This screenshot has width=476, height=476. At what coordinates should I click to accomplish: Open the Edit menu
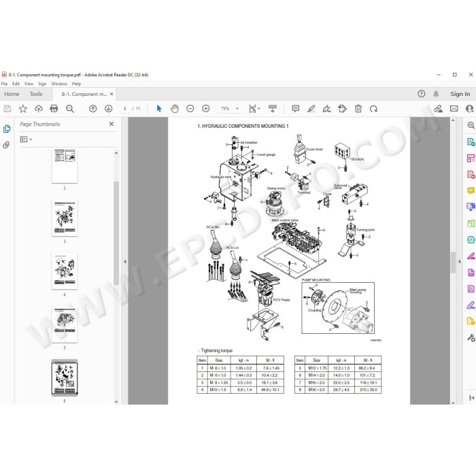point(16,84)
